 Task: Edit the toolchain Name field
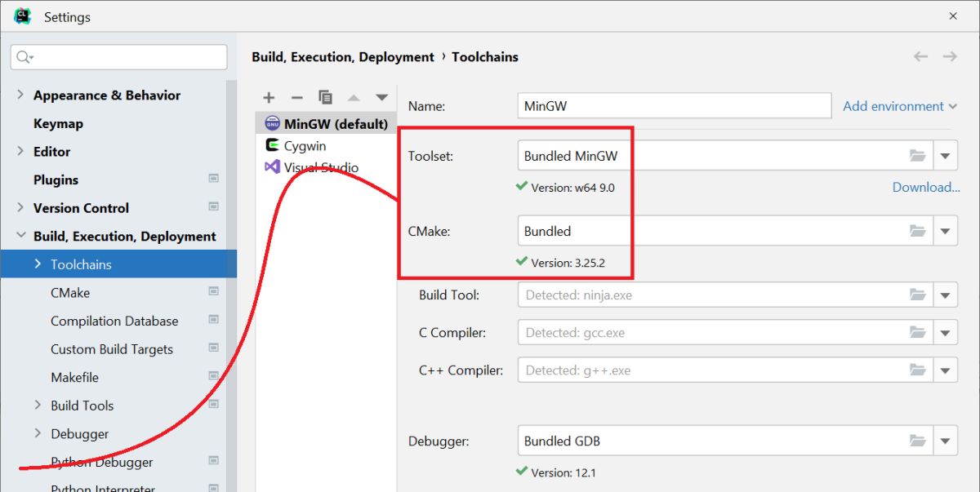(x=675, y=106)
